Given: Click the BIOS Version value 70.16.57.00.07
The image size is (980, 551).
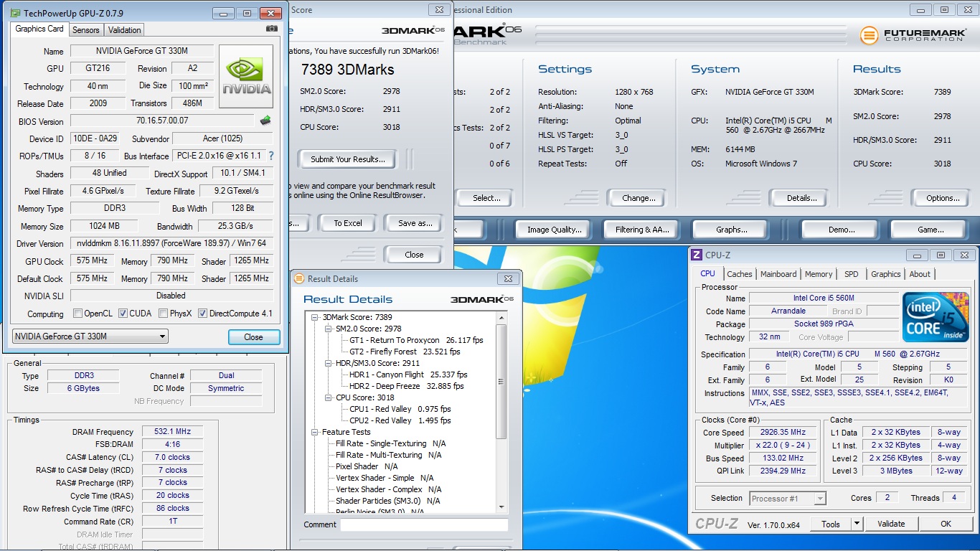Looking at the screenshot, I should [x=162, y=121].
